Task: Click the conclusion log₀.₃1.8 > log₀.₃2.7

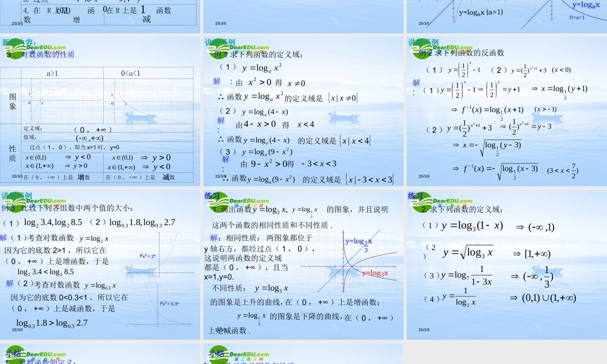Action: tap(52, 323)
